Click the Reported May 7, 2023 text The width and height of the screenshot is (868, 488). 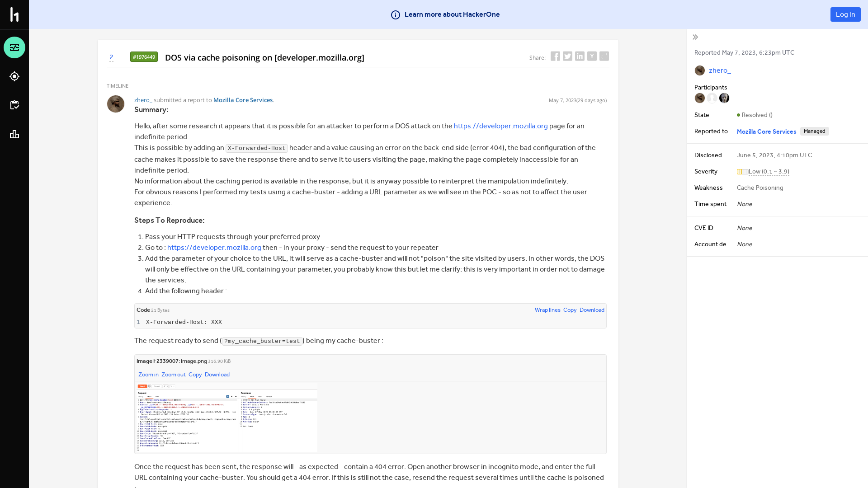744,53
